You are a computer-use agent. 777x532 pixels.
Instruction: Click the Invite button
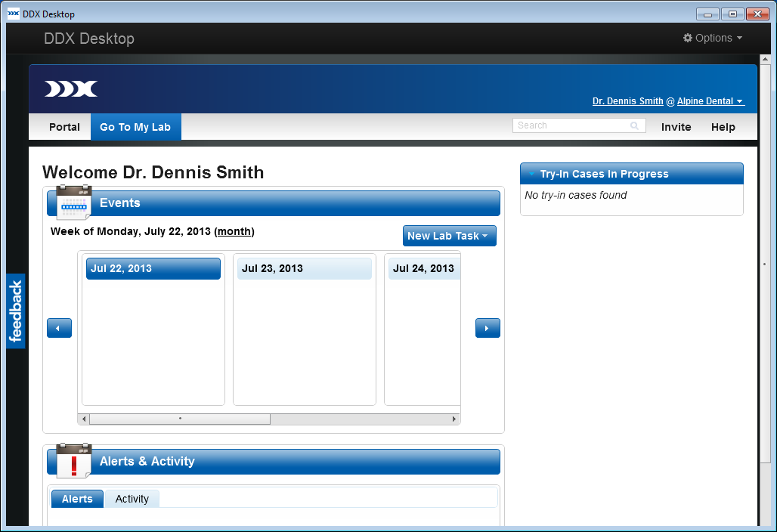click(676, 127)
